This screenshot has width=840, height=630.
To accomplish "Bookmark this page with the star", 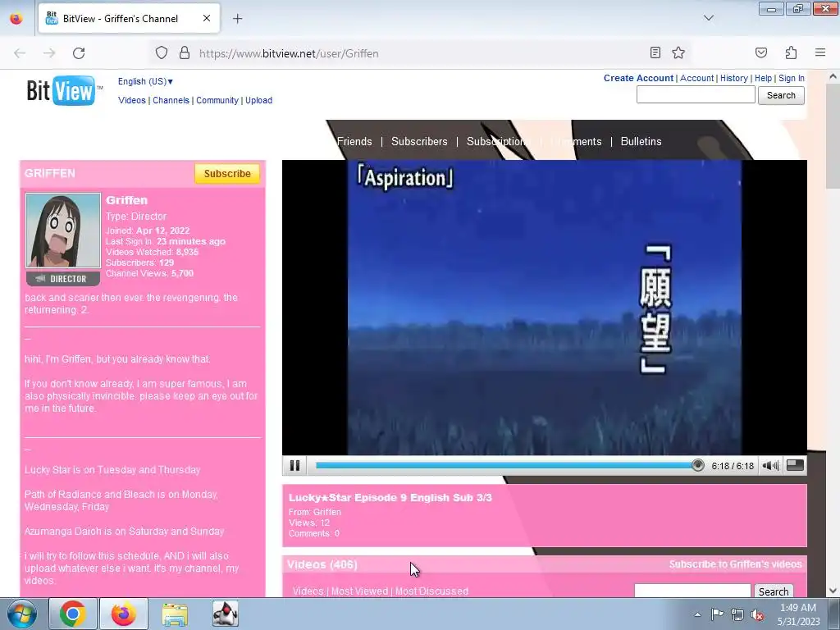I will (678, 52).
